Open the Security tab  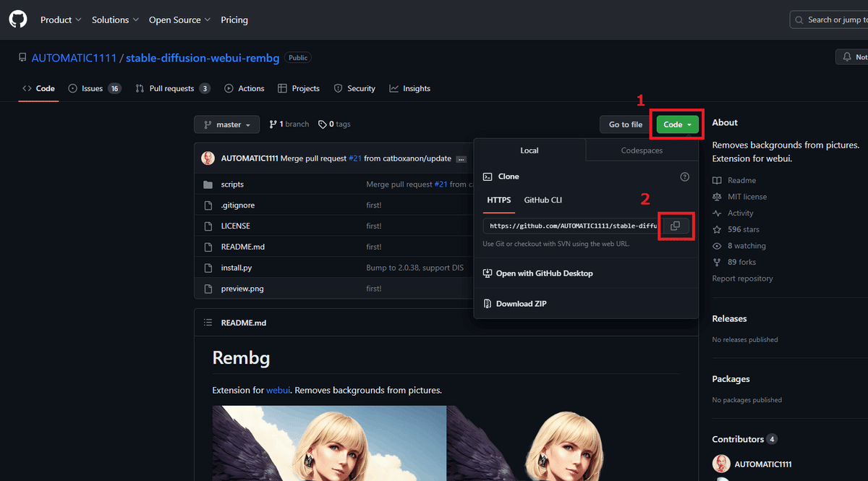pyautogui.click(x=354, y=88)
